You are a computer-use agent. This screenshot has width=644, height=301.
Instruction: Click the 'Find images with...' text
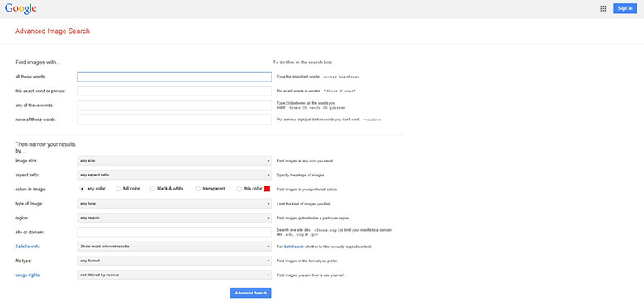click(38, 63)
